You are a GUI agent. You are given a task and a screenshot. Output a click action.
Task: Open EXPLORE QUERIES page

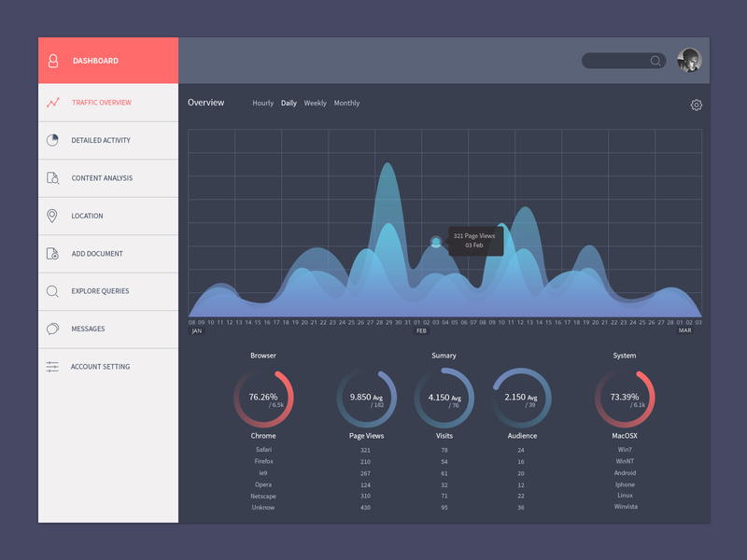108,291
